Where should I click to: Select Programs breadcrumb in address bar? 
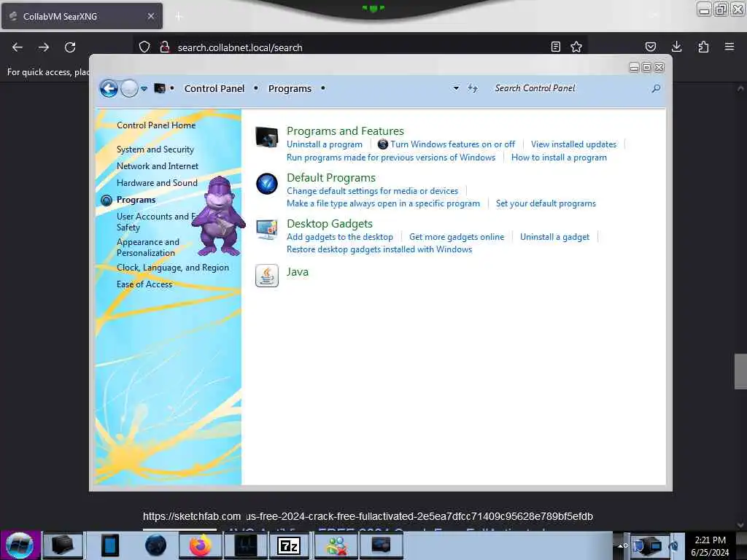[x=290, y=88]
